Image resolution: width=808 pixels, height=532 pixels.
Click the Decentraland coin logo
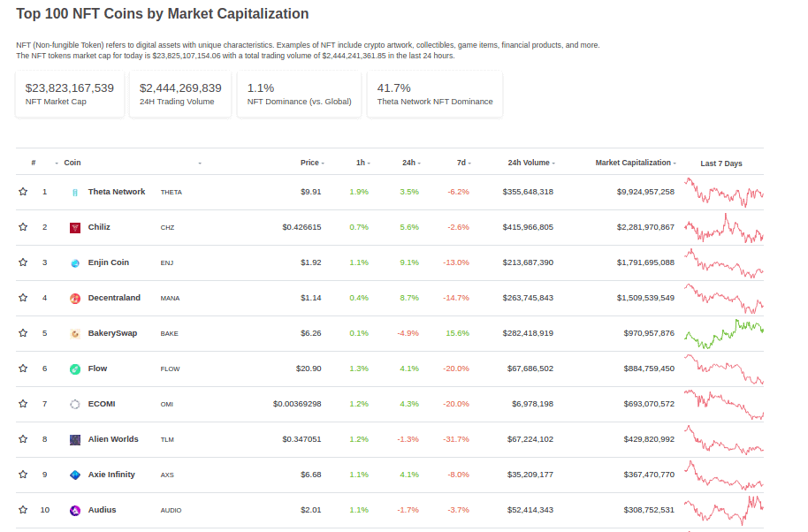coord(75,298)
